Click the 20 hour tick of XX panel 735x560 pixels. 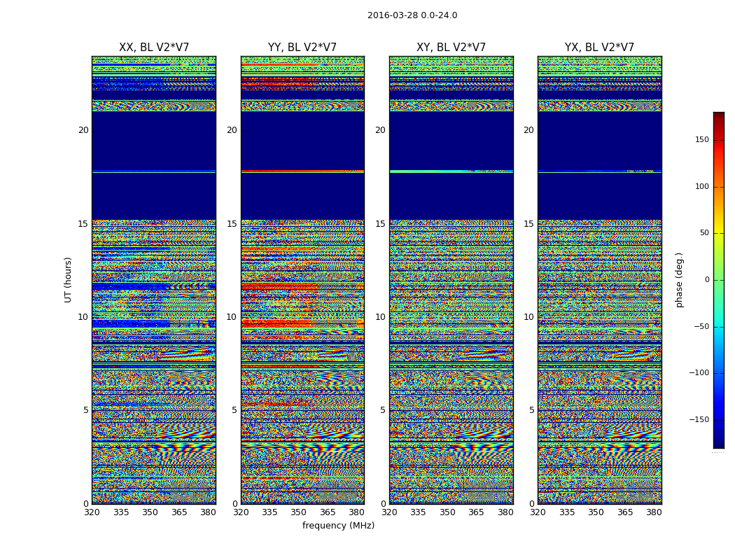coord(83,130)
